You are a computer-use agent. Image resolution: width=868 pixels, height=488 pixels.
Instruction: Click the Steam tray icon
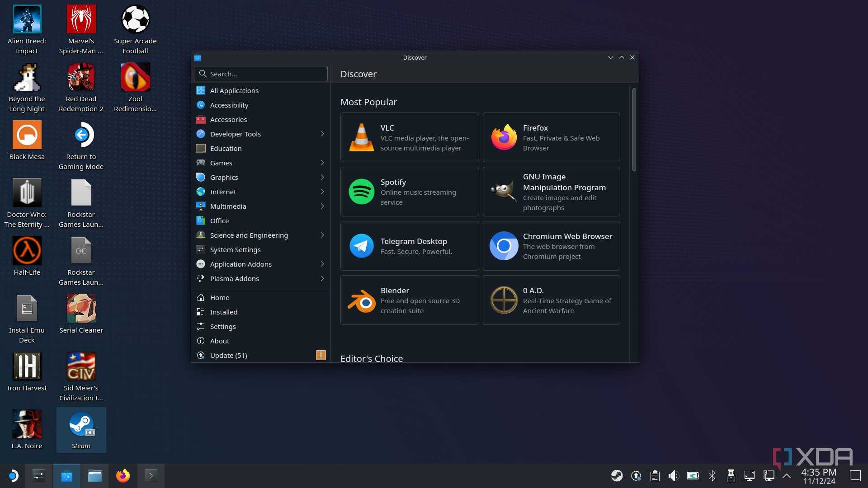pyautogui.click(x=617, y=476)
